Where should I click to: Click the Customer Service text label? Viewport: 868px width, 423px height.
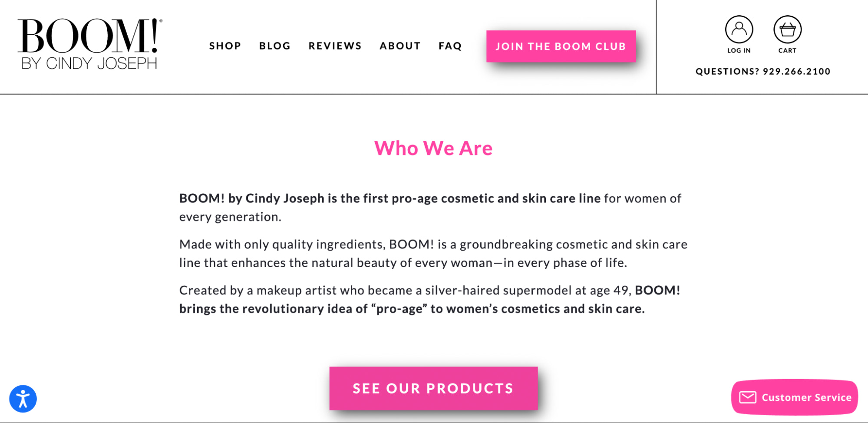point(806,397)
